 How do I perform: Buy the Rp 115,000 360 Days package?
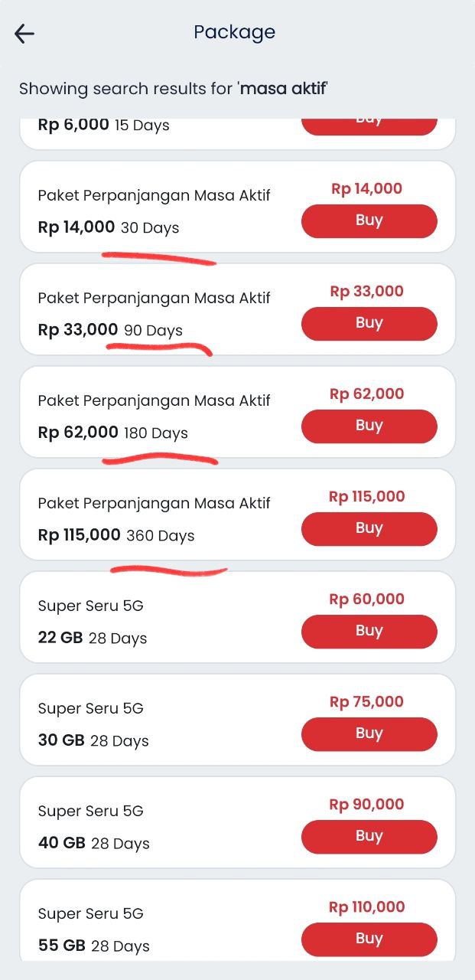point(369,529)
